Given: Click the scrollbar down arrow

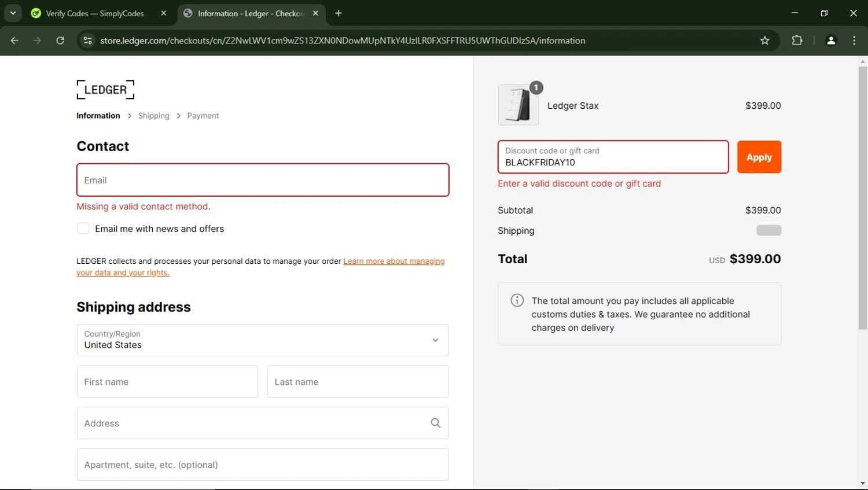Looking at the screenshot, I should coord(863,484).
